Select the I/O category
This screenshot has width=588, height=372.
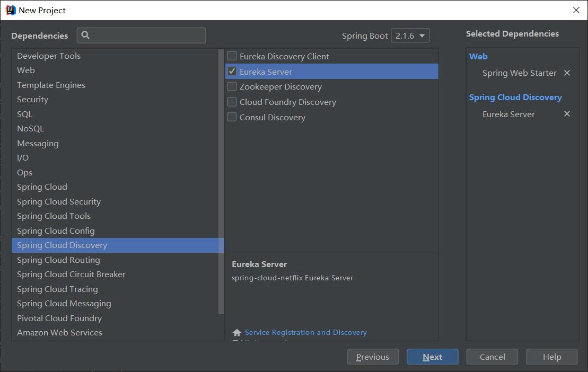115,158
